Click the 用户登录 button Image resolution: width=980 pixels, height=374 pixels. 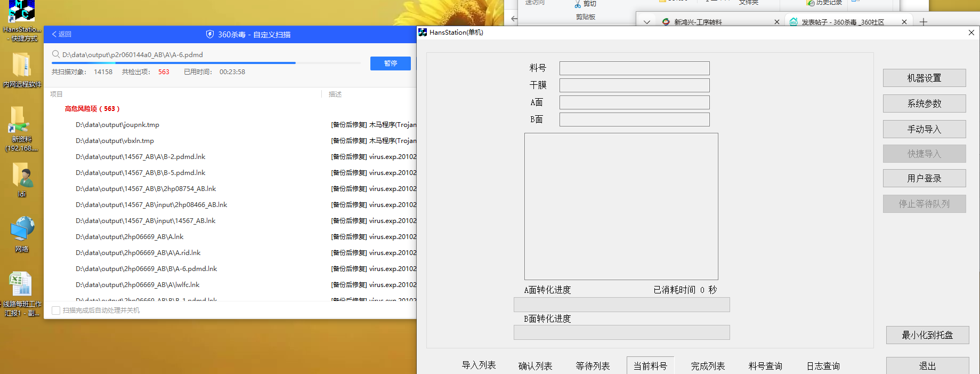(924, 178)
